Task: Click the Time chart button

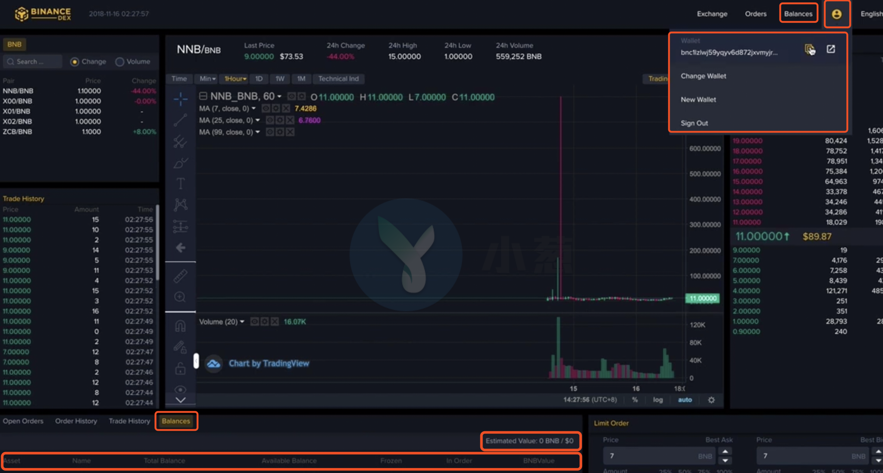Action: click(179, 79)
